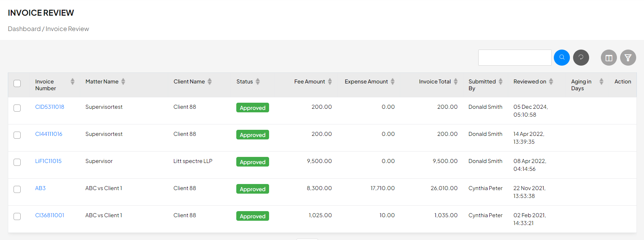This screenshot has width=644, height=240.
Task: Sort by Reviewed on sort arrows
Action: (x=551, y=82)
